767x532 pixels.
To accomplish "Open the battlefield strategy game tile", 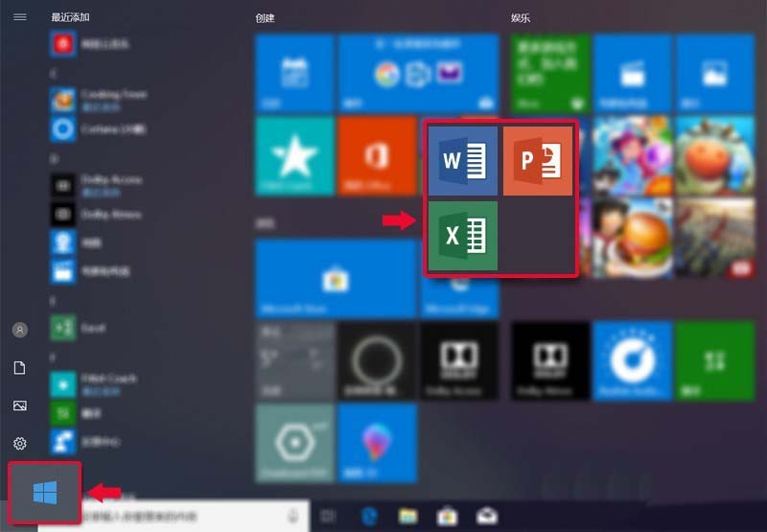I will click(x=715, y=238).
